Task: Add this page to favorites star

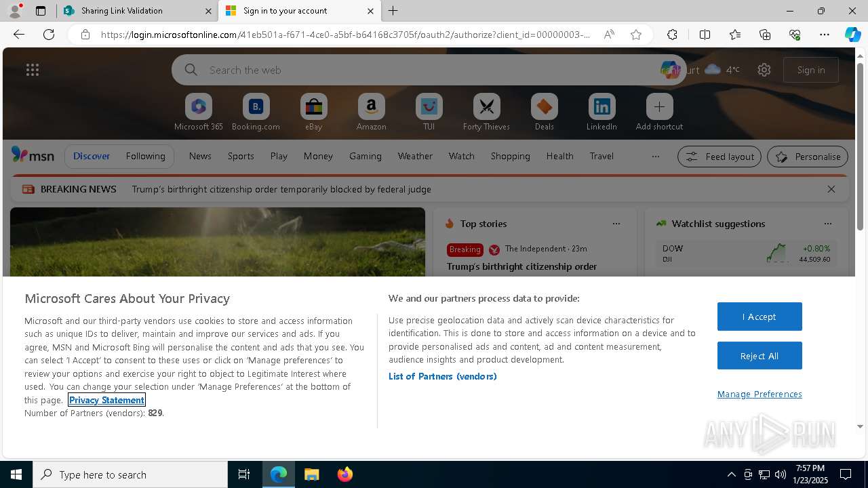Action: click(636, 35)
